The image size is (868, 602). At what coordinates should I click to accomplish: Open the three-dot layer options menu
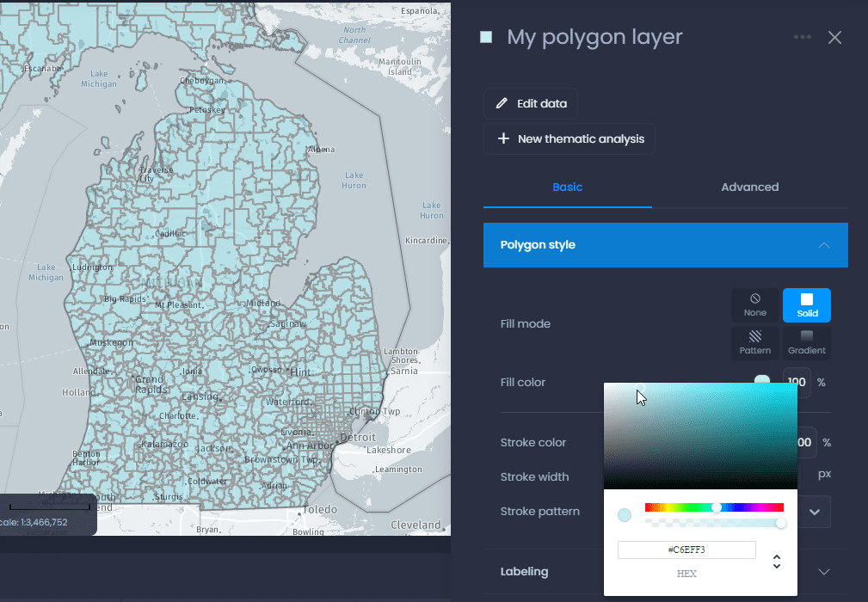[802, 37]
